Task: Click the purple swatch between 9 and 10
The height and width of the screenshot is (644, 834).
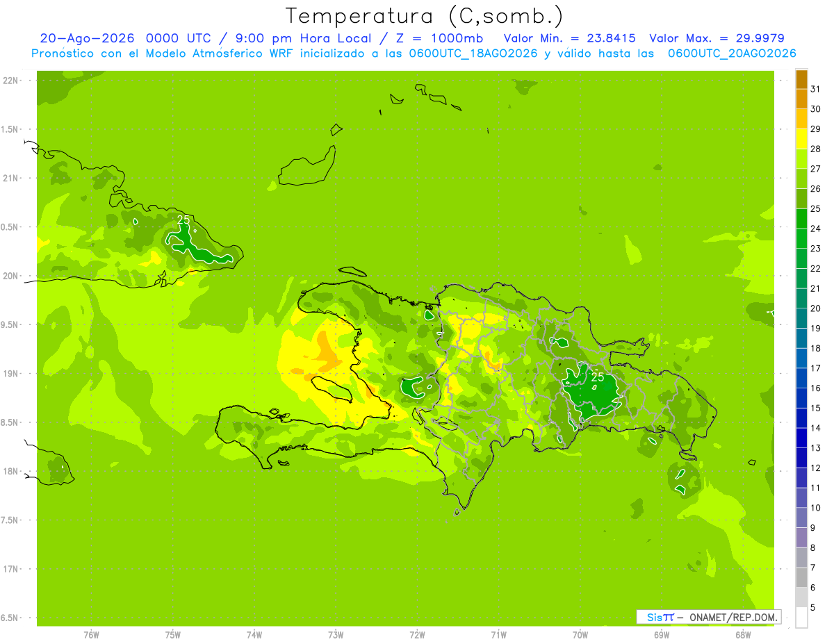Action: tap(801, 518)
